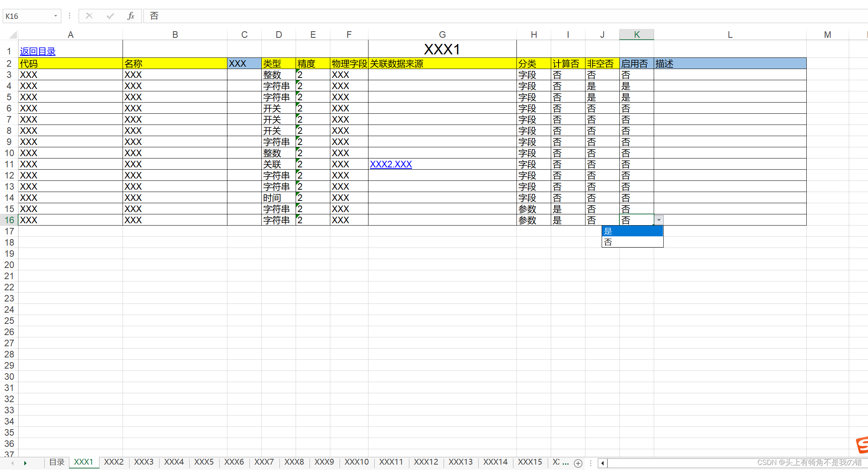Switch to the XXX10 sheet tab
Screen dimensions: 868x470
tap(357, 462)
